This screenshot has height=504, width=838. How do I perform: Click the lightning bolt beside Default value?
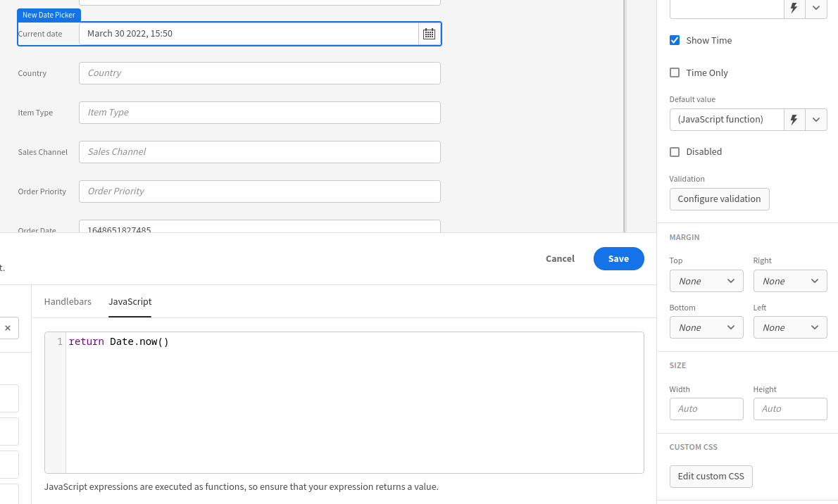point(794,120)
